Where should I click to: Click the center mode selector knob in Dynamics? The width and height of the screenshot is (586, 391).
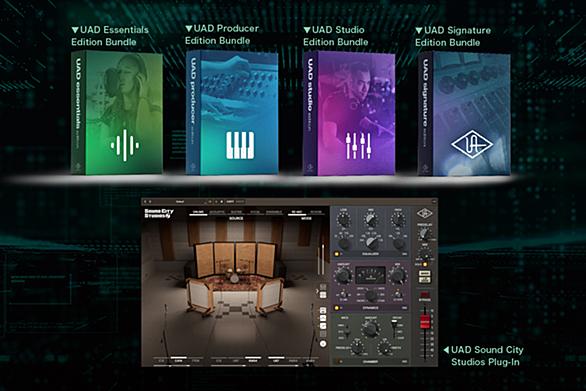coord(371,295)
